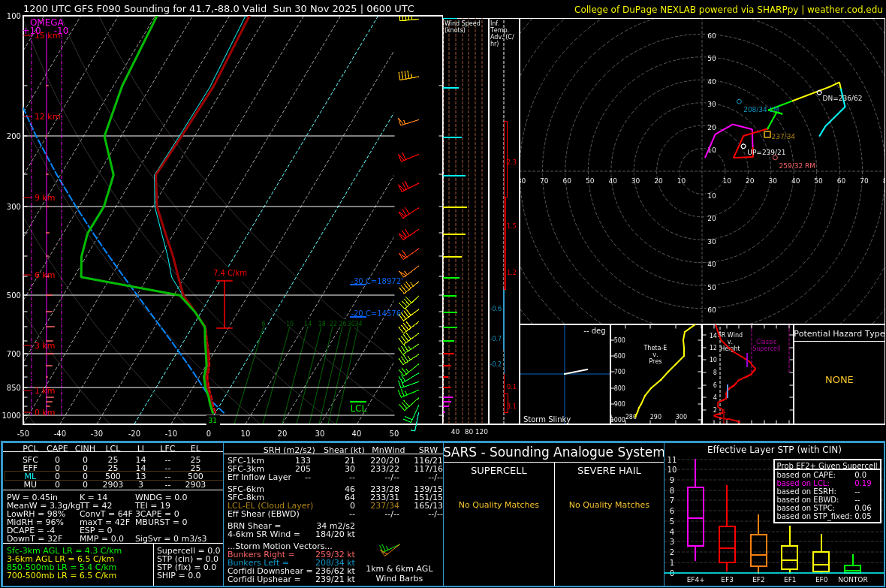Select the SFC parcel row
The height and width of the screenshot is (588, 886).
click(113, 460)
